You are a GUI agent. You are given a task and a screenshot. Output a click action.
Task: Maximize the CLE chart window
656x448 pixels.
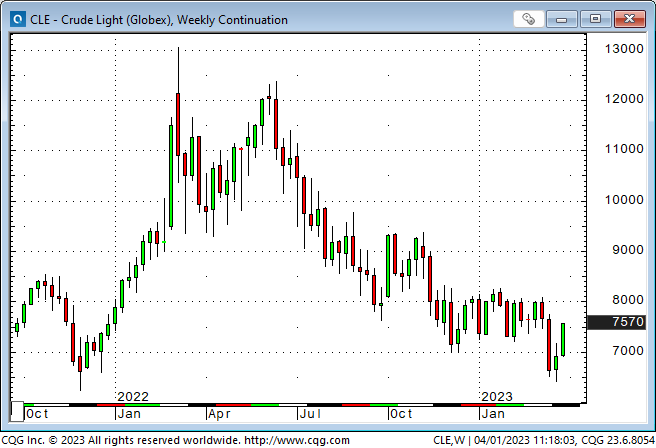[x=595, y=19]
